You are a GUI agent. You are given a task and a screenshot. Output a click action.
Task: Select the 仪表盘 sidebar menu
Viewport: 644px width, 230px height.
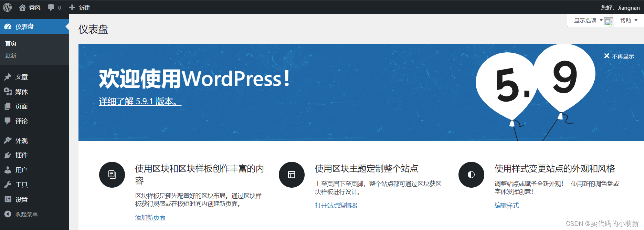34,27
